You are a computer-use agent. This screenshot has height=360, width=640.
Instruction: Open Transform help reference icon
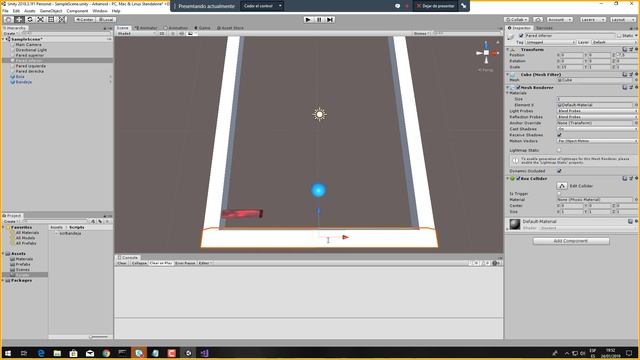(x=625, y=49)
